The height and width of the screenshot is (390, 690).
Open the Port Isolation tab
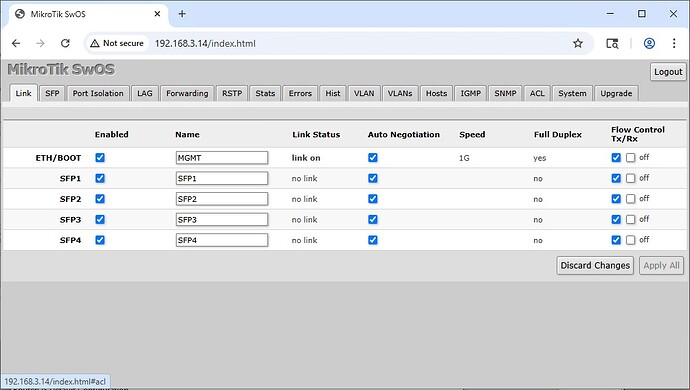pos(98,93)
